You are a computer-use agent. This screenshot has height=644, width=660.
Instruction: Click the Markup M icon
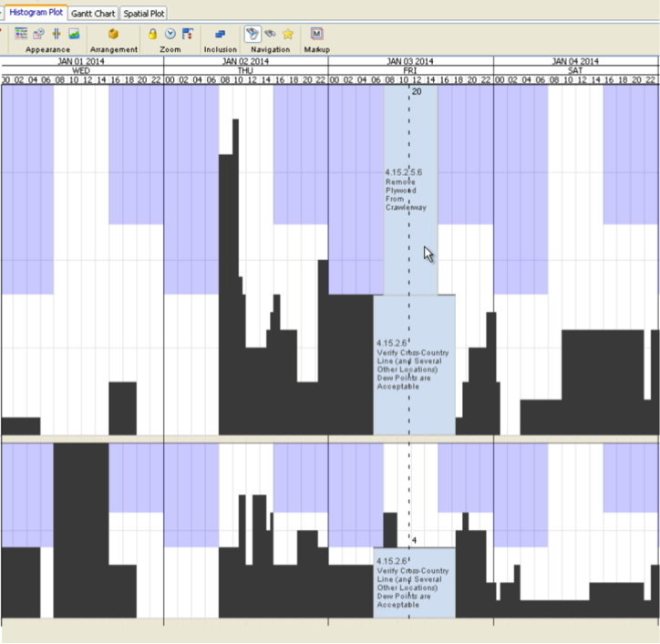click(x=316, y=34)
